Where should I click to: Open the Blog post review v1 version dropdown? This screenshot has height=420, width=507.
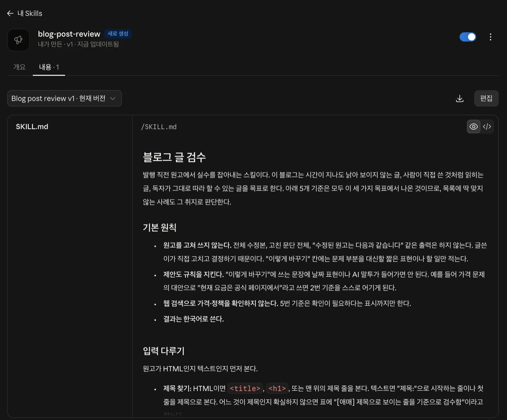(x=64, y=99)
